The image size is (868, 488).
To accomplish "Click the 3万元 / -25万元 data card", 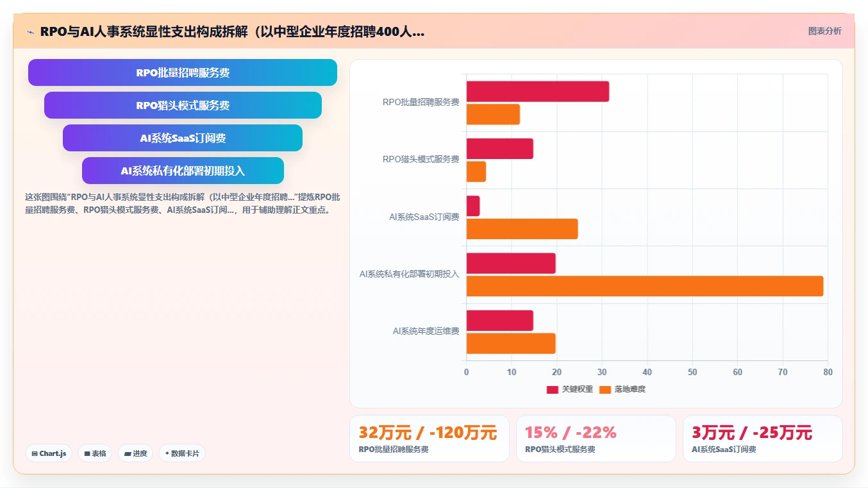I will pos(763,439).
